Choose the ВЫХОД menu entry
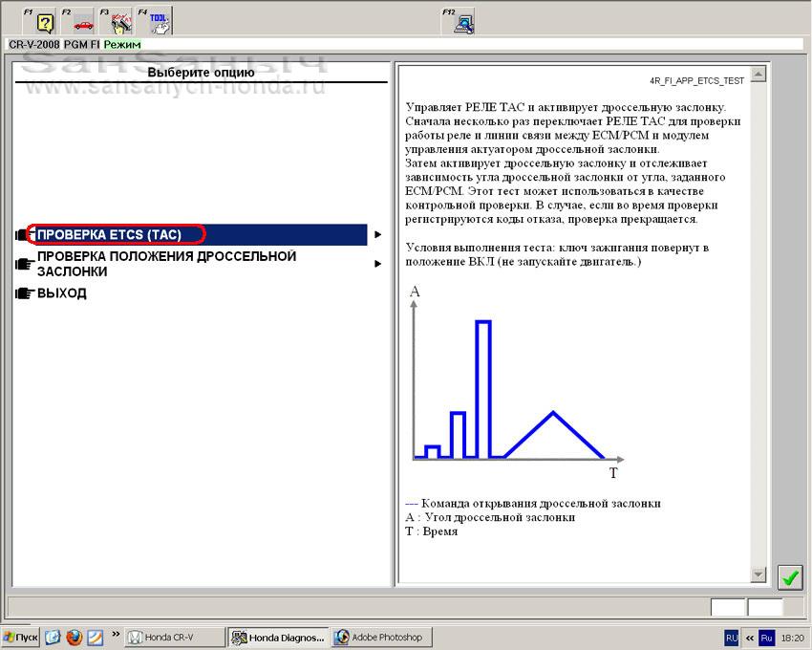This screenshot has width=812, height=650. coord(62,293)
